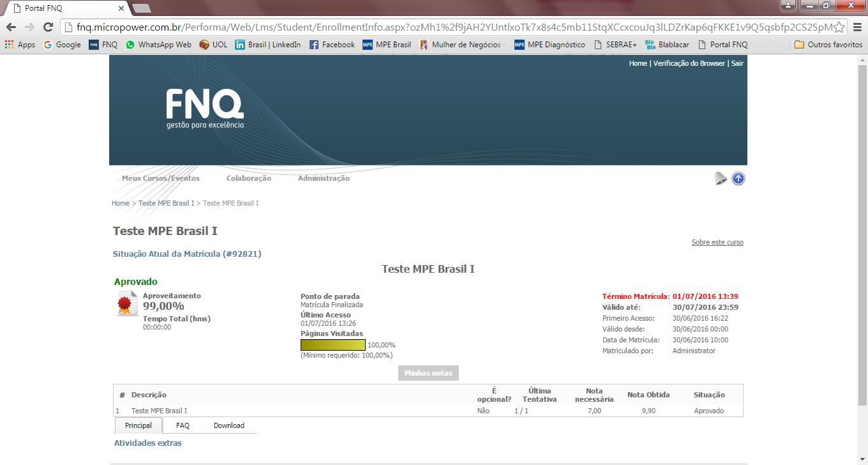The image size is (868, 465).
Task: Click the browser back arrow
Action: pyautogui.click(x=11, y=27)
